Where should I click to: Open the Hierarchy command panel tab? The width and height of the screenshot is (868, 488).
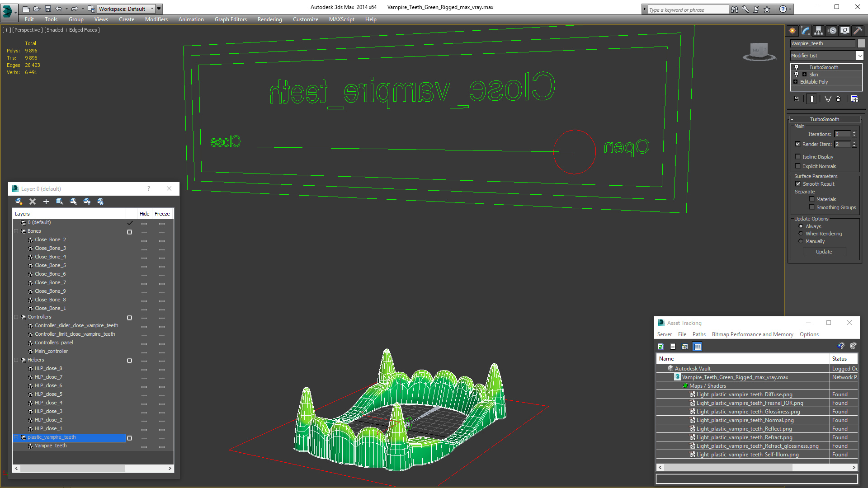(819, 31)
